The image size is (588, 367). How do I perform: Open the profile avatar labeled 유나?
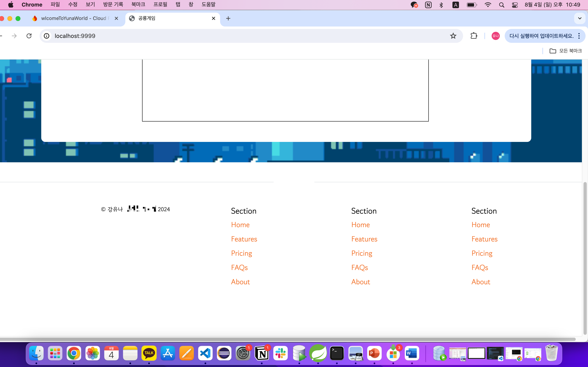(495, 36)
